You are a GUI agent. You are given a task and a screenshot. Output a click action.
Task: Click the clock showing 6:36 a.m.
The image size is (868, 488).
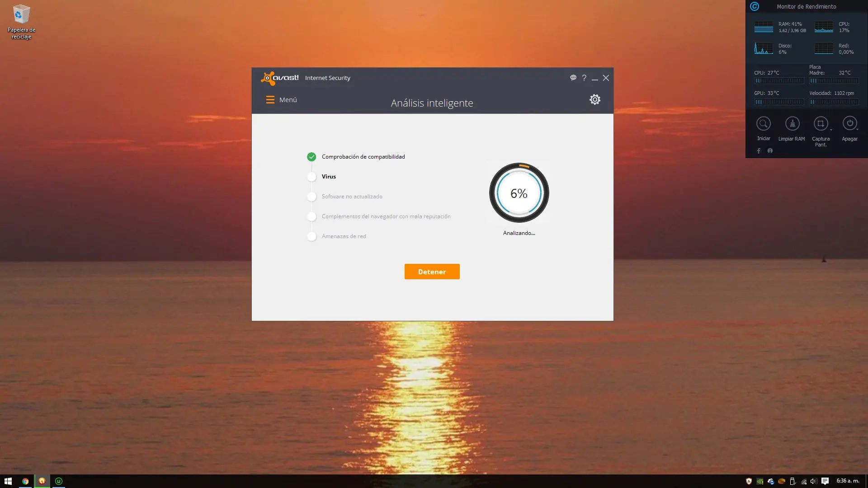point(849,481)
